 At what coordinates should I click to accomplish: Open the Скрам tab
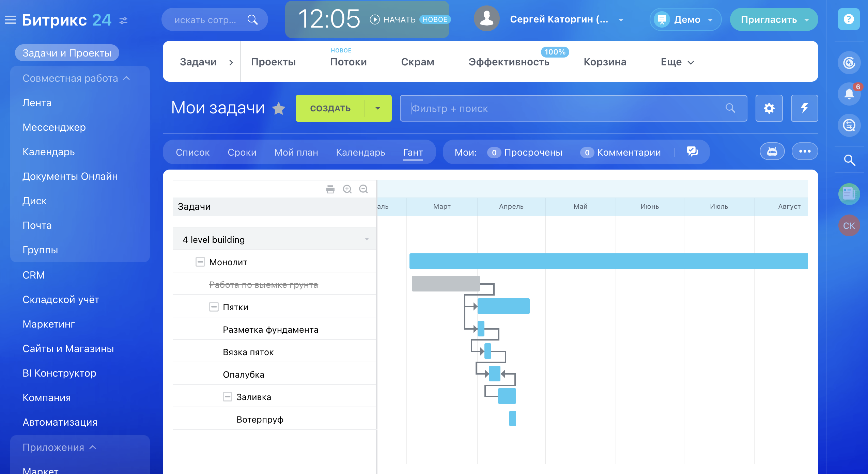[x=417, y=62]
